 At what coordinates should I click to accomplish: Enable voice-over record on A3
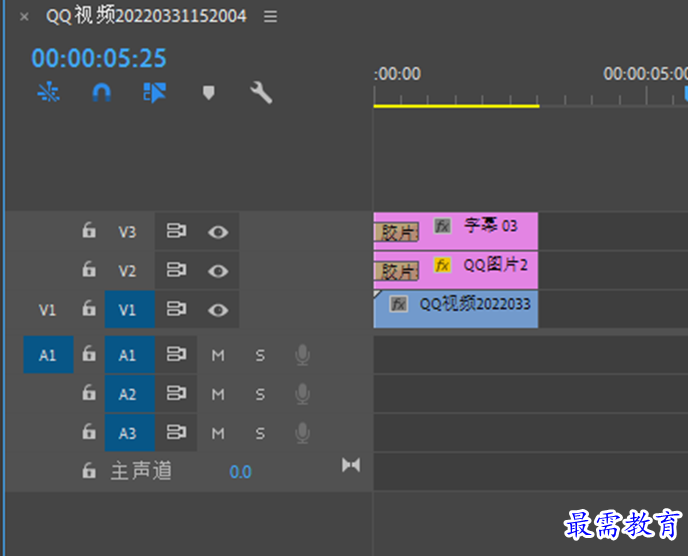(302, 433)
